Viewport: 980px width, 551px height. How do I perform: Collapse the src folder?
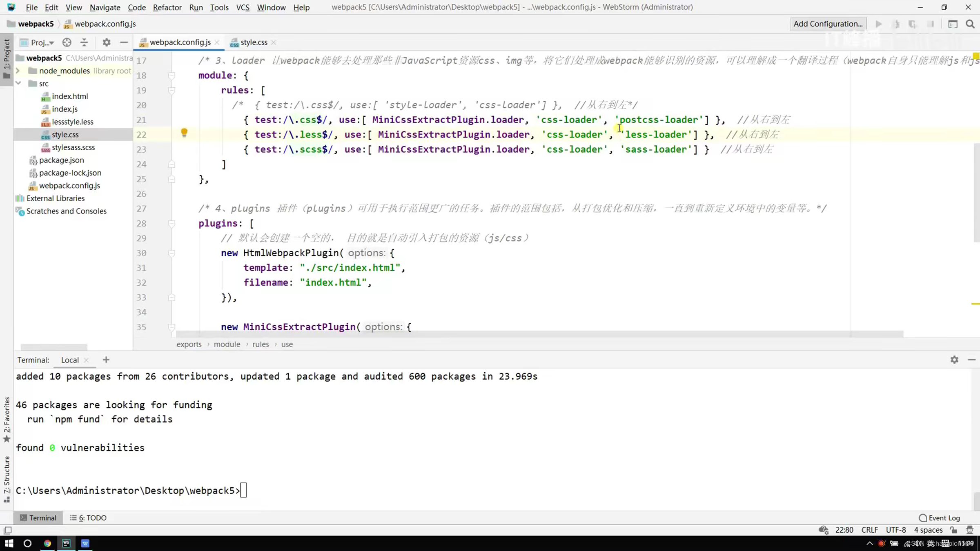click(x=18, y=83)
